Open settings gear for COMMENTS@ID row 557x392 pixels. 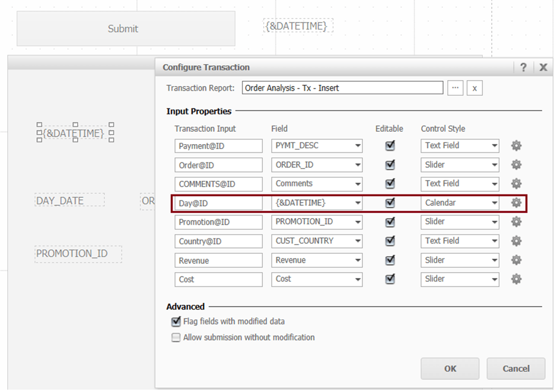[x=516, y=184]
